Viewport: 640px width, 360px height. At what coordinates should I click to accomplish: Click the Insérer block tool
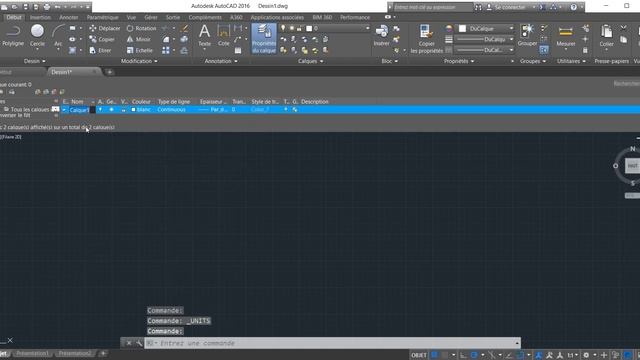(x=382, y=36)
